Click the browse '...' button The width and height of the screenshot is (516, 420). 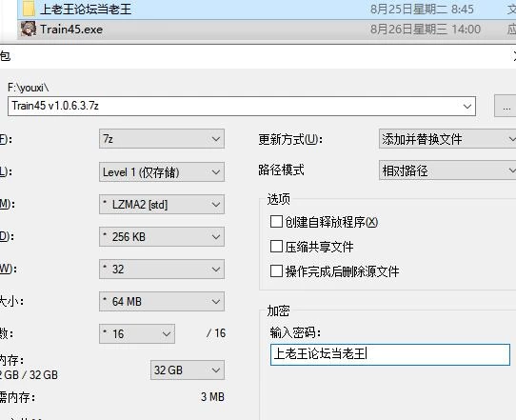point(506,107)
